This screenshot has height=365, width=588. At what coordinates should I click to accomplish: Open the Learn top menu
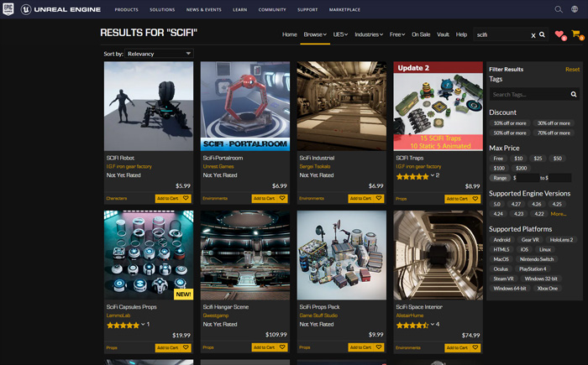tap(239, 10)
